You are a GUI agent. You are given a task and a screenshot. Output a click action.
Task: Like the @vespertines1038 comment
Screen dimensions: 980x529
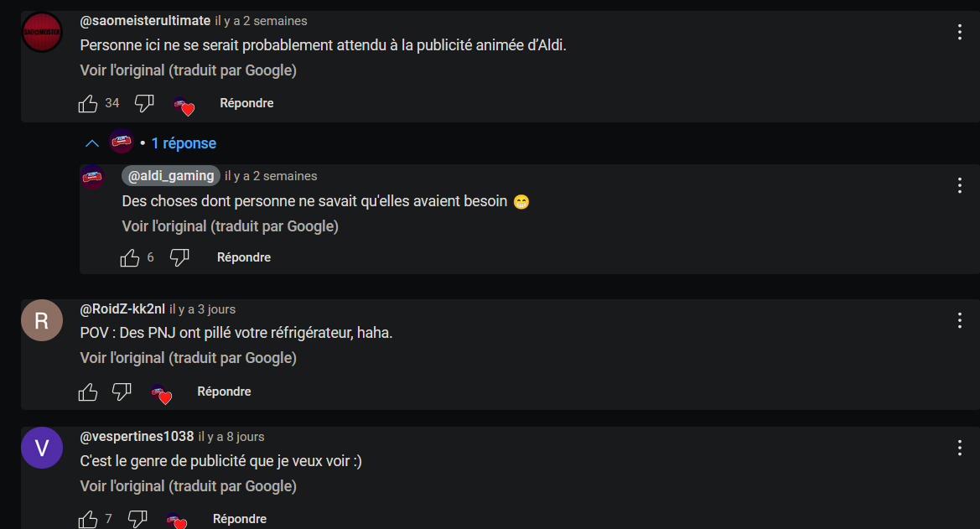pyautogui.click(x=88, y=519)
